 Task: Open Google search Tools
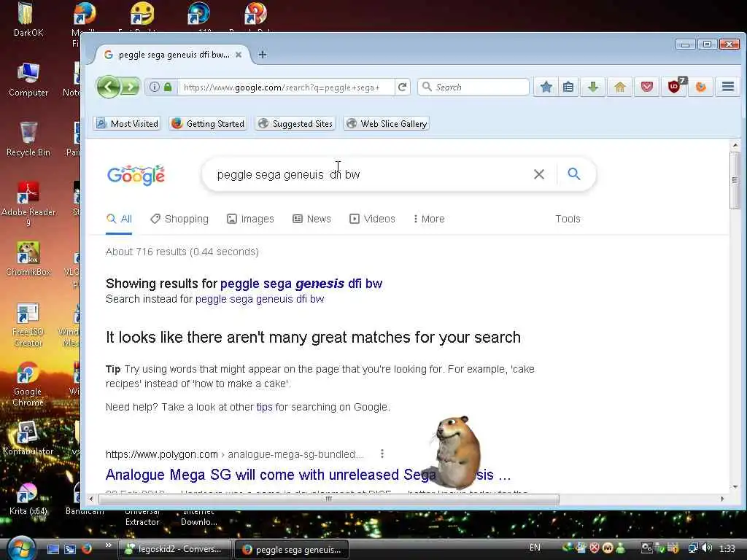568,219
